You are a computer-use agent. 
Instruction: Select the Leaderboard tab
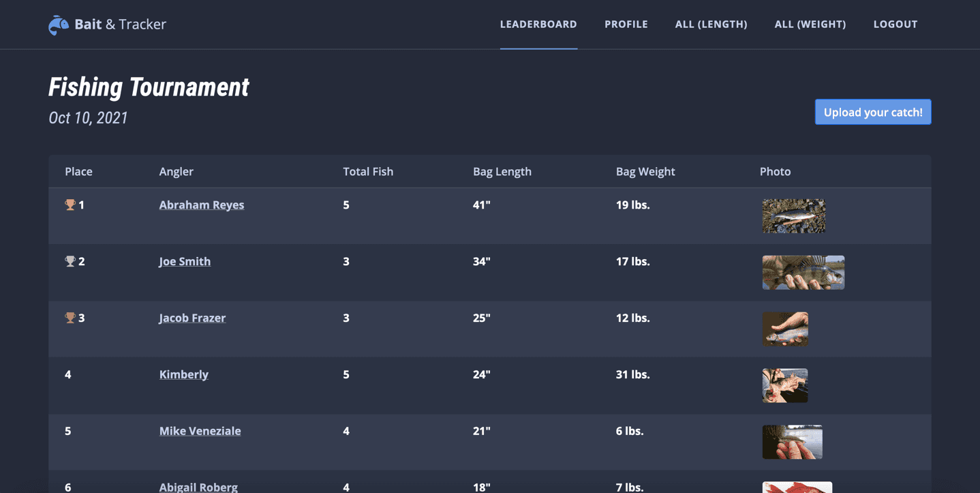[x=538, y=24]
